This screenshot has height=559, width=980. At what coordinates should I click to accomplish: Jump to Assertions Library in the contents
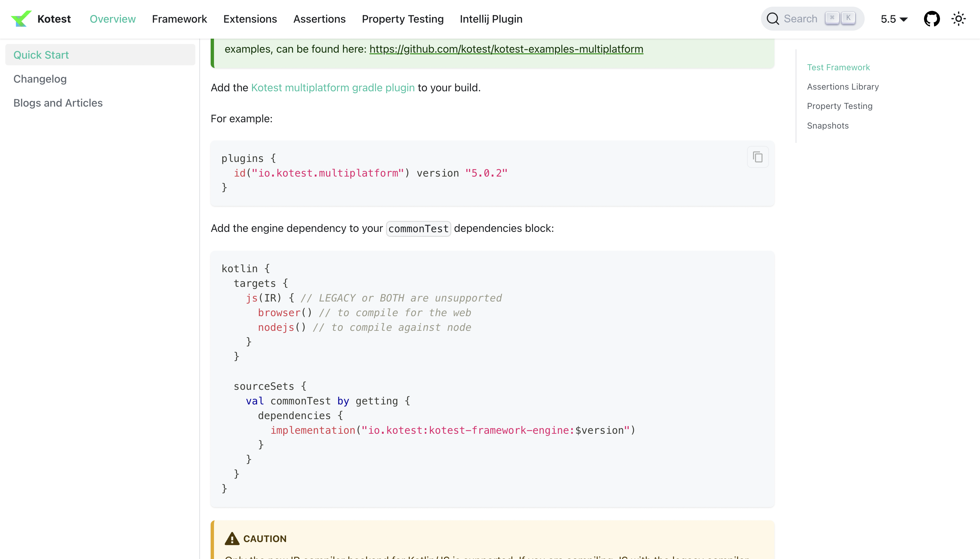(x=842, y=86)
